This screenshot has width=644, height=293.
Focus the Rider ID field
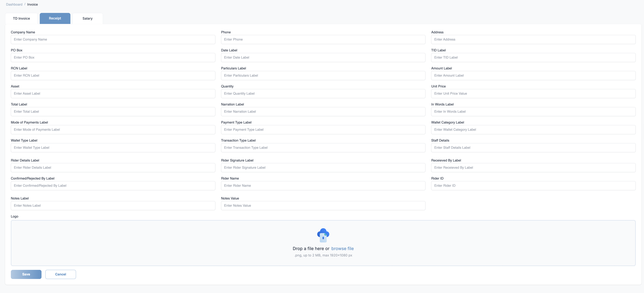click(x=533, y=185)
